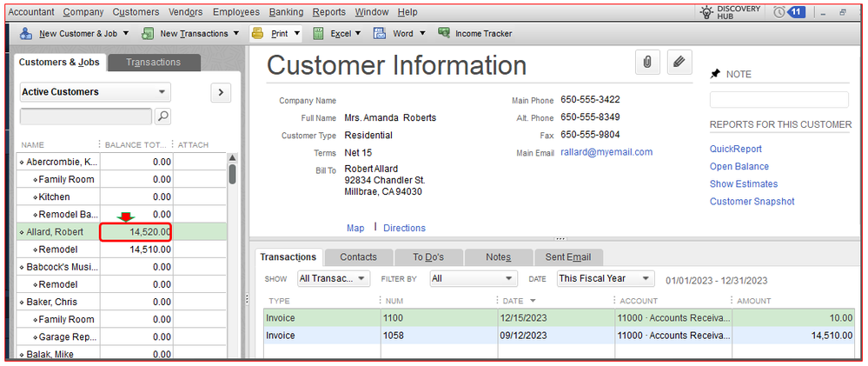Expand the customer list with the arrow button

pyautogui.click(x=221, y=92)
